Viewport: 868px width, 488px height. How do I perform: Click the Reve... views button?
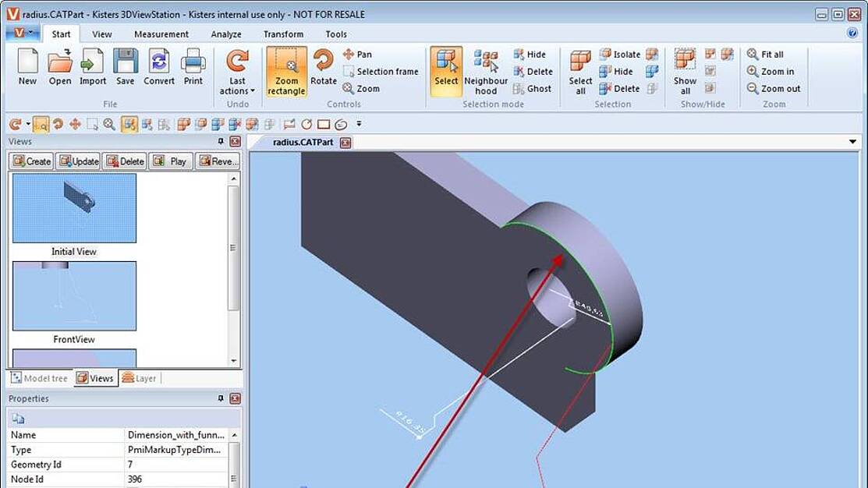coord(218,161)
